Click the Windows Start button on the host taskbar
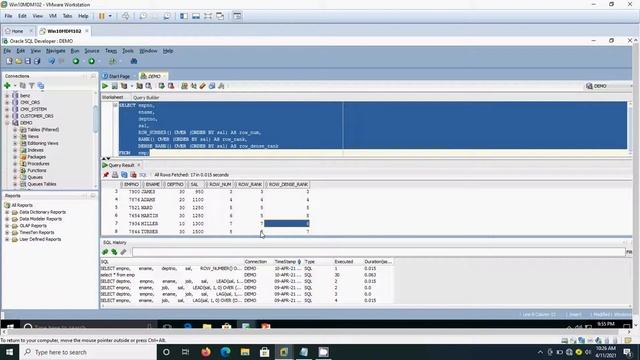 pyautogui.click(x=9, y=352)
